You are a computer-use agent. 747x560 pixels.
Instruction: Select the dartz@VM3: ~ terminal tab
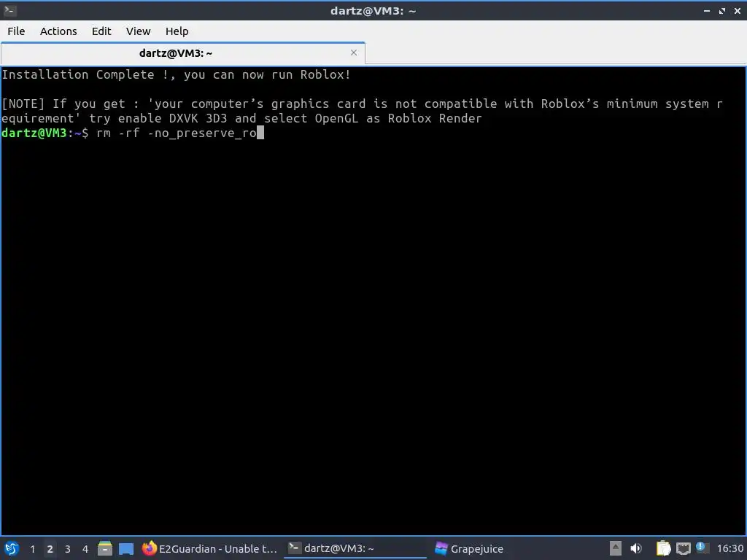pos(183,52)
